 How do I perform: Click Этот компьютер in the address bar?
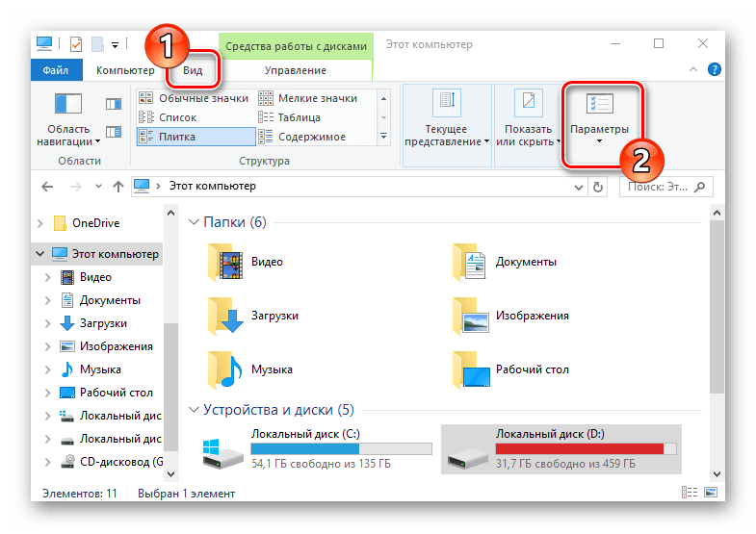pyautogui.click(x=213, y=187)
